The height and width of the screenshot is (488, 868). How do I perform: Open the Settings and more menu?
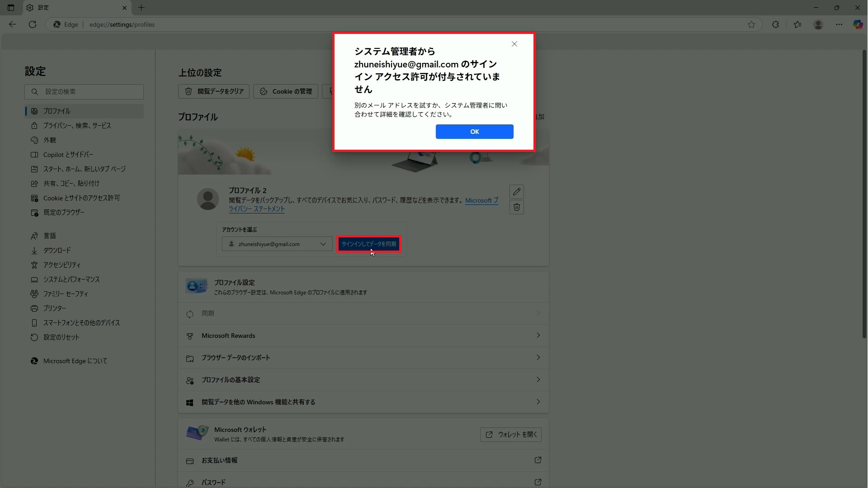click(839, 24)
